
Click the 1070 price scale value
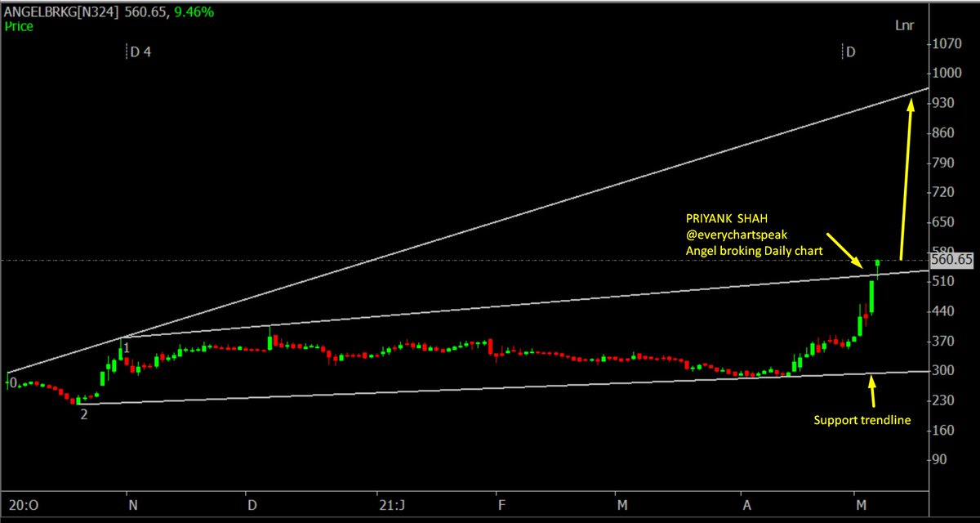947,44
